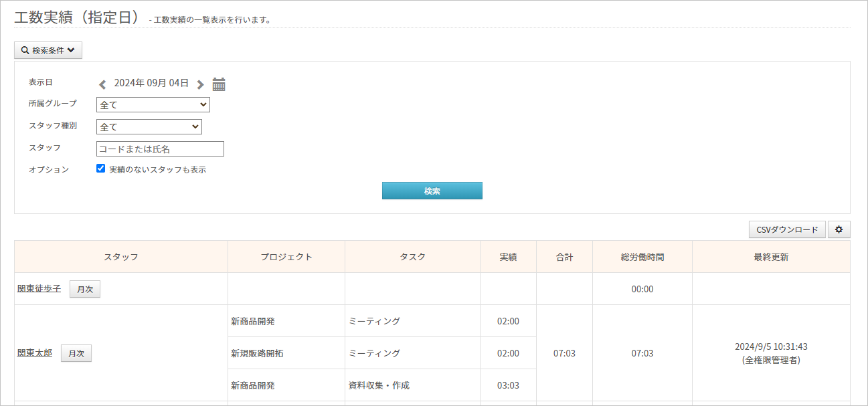Click the プロジェクト column header
The height and width of the screenshot is (406, 868).
[286, 257]
